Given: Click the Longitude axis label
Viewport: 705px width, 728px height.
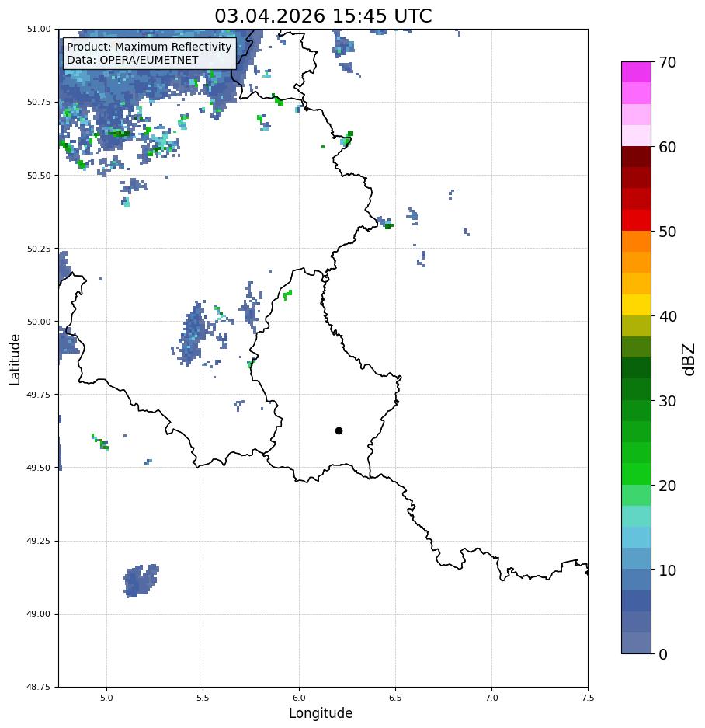Looking at the screenshot, I should (321, 713).
